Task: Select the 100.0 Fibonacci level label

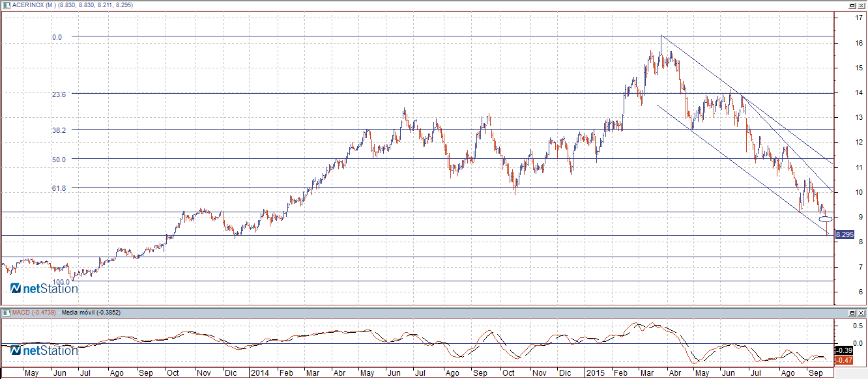Action: [61, 282]
